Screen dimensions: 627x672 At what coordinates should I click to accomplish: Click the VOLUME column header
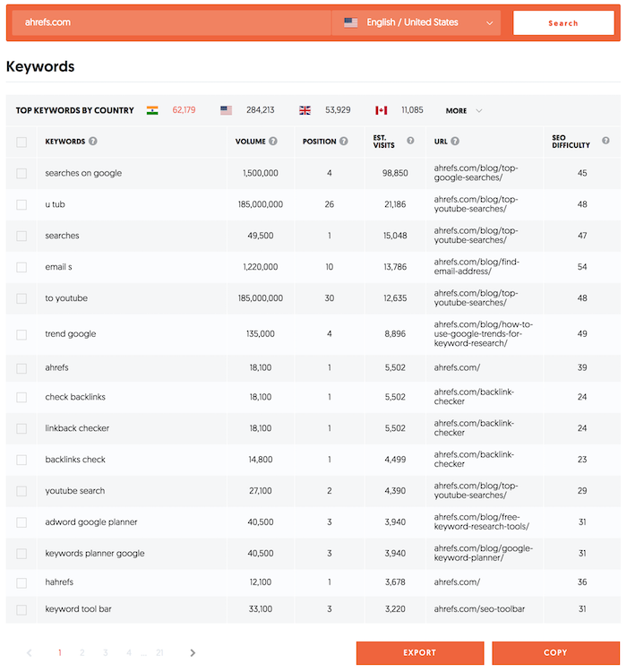[250, 142]
